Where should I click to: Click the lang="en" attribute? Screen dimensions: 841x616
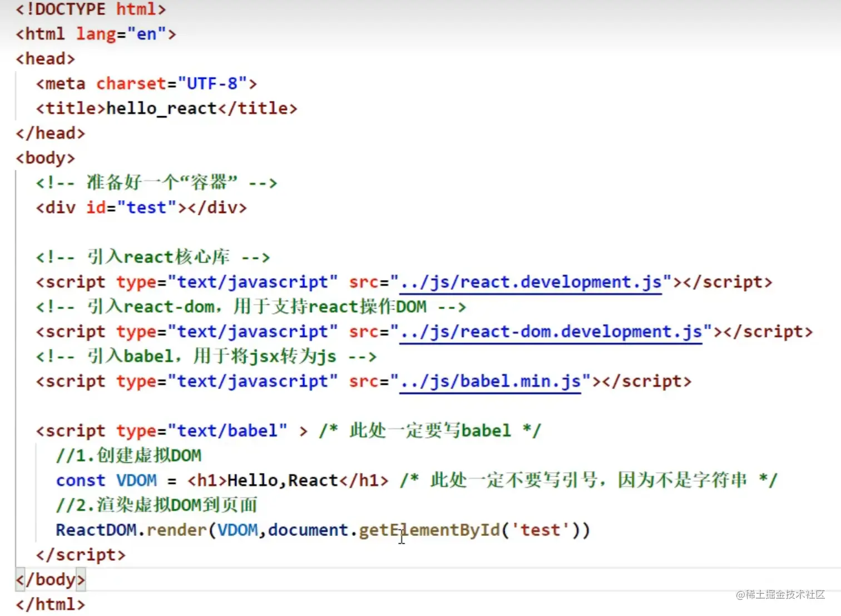(x=121, y=34)
